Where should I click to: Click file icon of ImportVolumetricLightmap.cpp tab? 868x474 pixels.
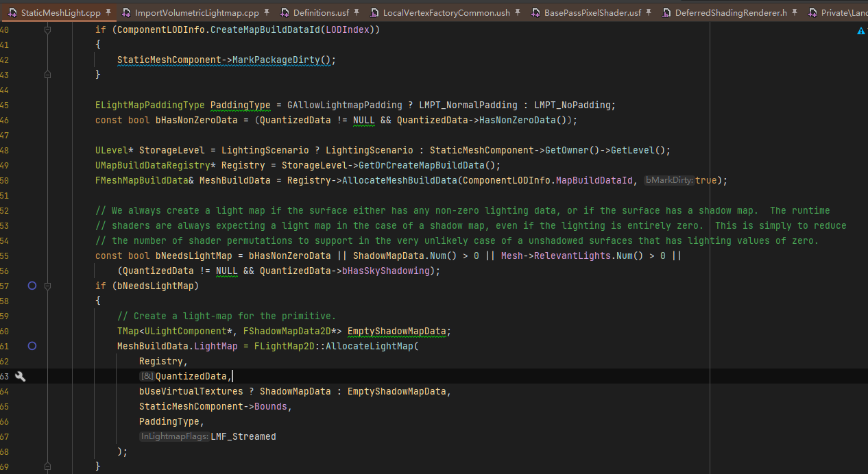pyautogui.click(x=127, y=12)
